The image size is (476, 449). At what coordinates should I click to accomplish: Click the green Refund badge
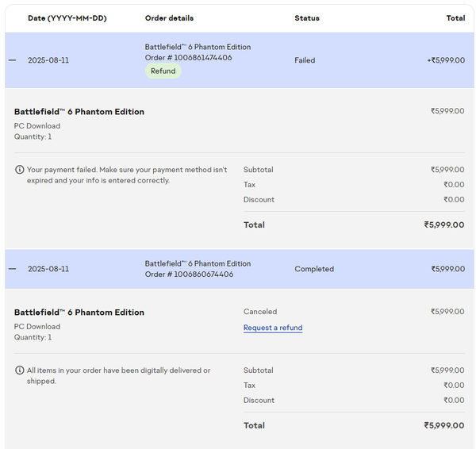(x=163, y=71)
